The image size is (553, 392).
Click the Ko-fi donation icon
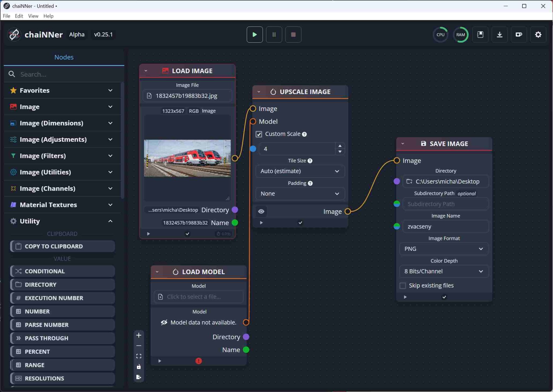point(519,35)
